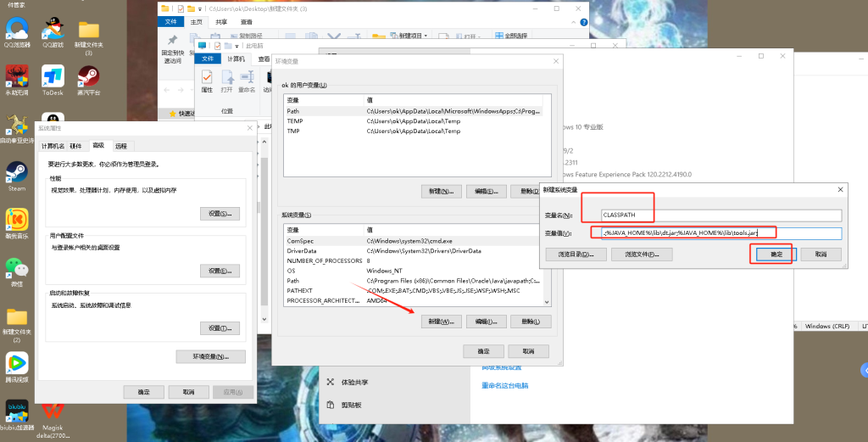
Task: Open the quick access toolbar dropdown arrow
Action: click(x=199, y=8)
